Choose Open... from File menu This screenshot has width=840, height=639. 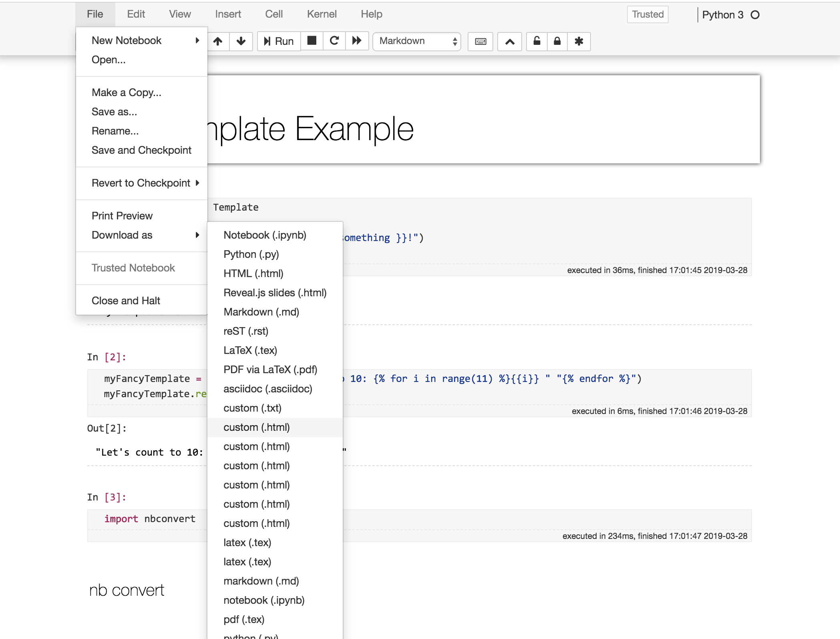click(142, 60)
